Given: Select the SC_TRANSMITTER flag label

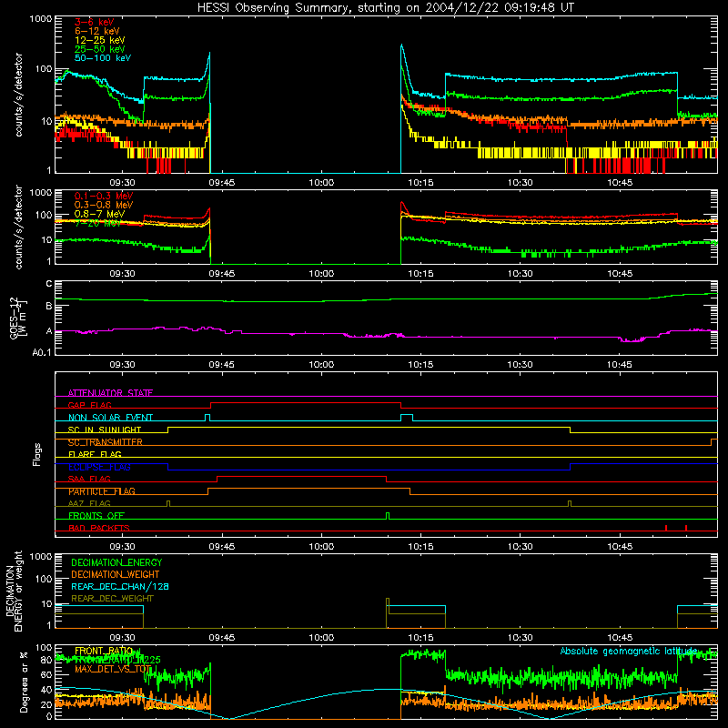Looking at the screenshot, I should 105,442.
